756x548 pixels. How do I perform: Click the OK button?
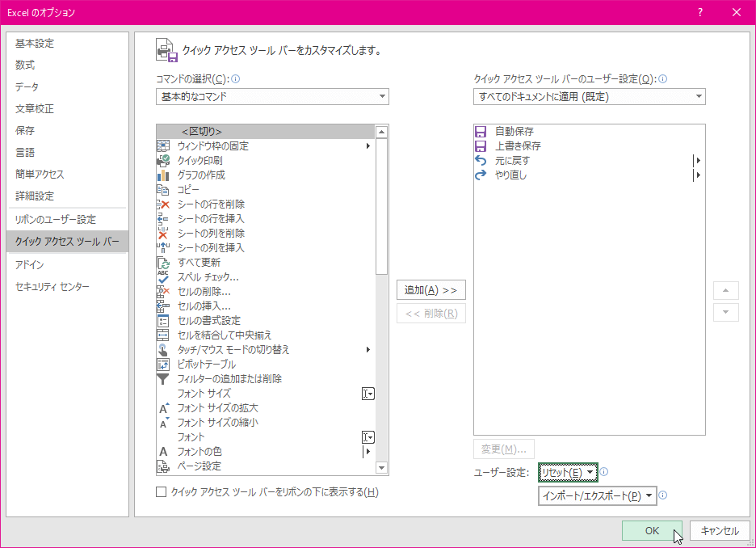(652, 531)
